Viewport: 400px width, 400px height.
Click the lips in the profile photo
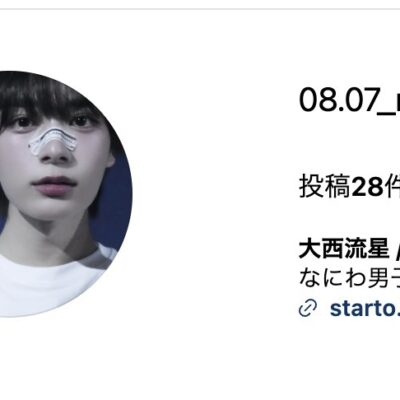click(53, 184)
